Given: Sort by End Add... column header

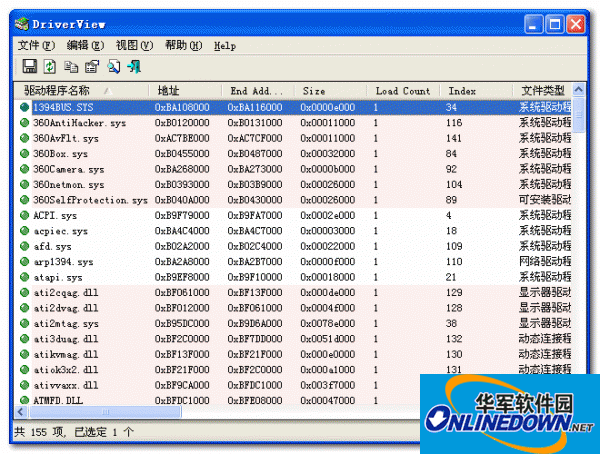Looking at the screenshot, I should click(258, 91).
